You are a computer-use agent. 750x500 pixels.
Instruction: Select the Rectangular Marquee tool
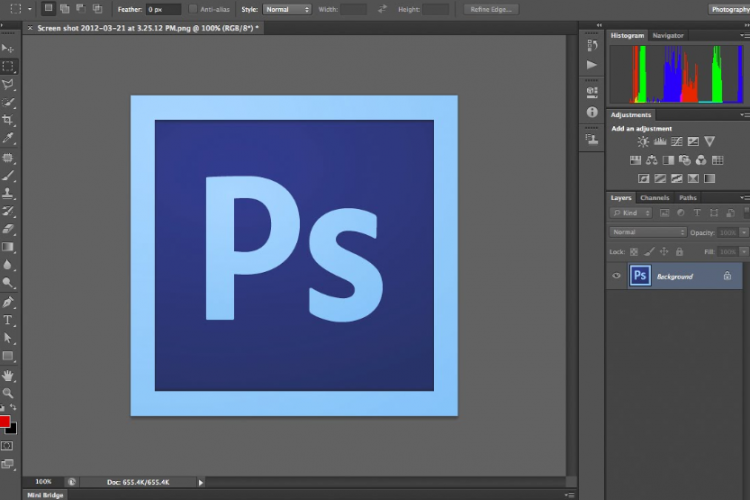pos(8,66)
